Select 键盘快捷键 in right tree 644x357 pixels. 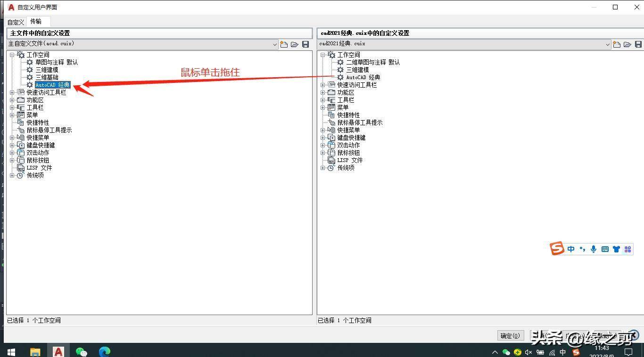click(x=351, y=138)
